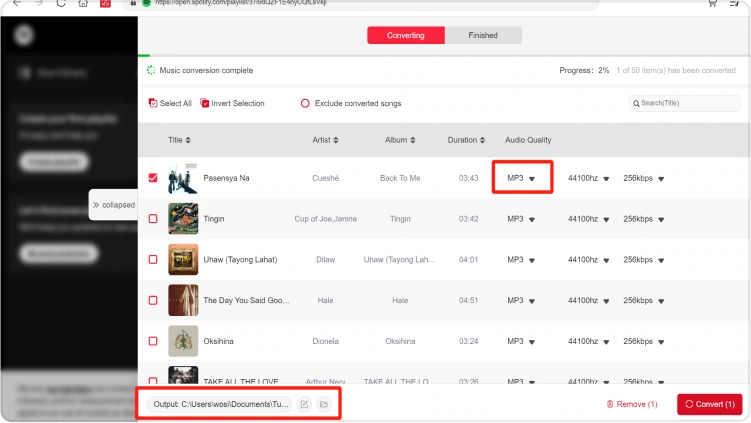The height and width of the screenshot is (423, 751).
Task: Open the top-right list menu icon
Action: pyautogui.click(x=734, y=3)
